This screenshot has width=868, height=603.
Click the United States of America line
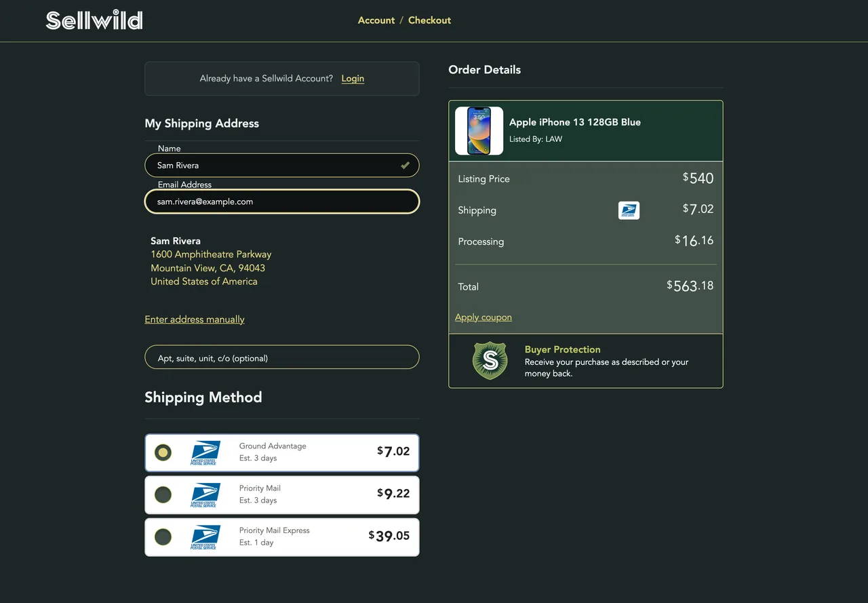point(204,281)
